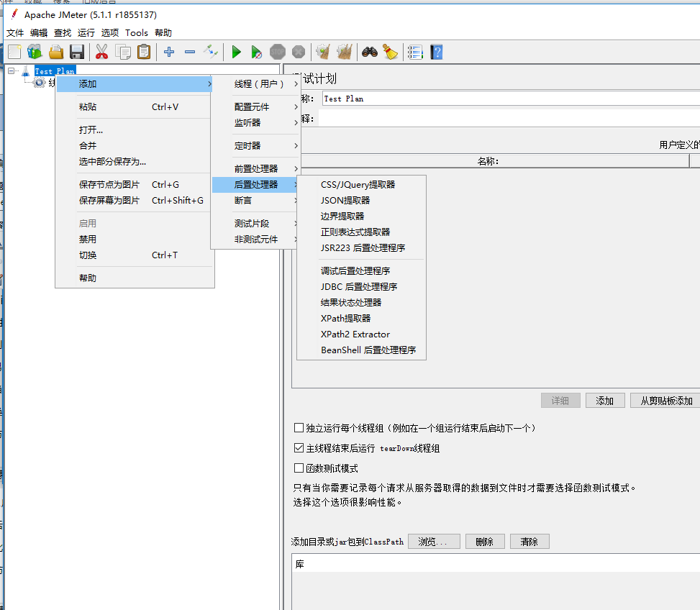Choose 保存节点为图片 in context menu
This screenshot has height=610, width=700.
pos(135,185)
